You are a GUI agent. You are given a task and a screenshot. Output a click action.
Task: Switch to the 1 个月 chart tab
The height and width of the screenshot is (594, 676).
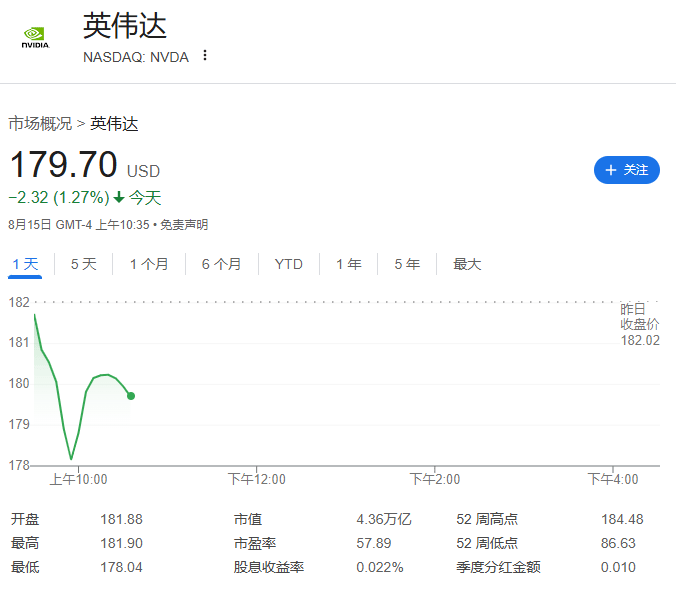pos(149,264)
